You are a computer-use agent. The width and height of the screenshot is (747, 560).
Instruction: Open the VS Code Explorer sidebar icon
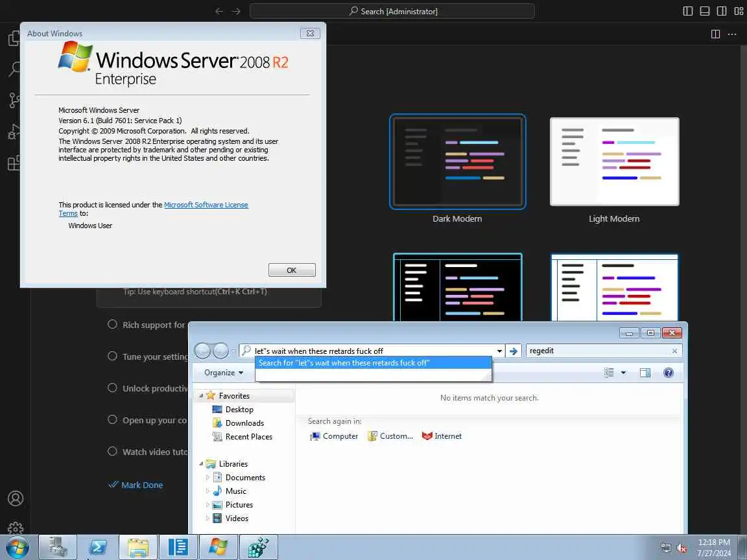[14, 38]
